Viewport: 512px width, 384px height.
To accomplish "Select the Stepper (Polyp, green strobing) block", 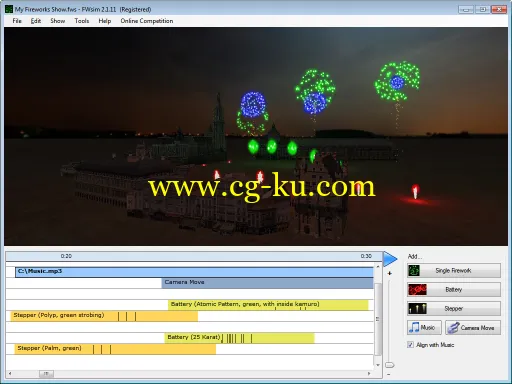I will (104, 316).
